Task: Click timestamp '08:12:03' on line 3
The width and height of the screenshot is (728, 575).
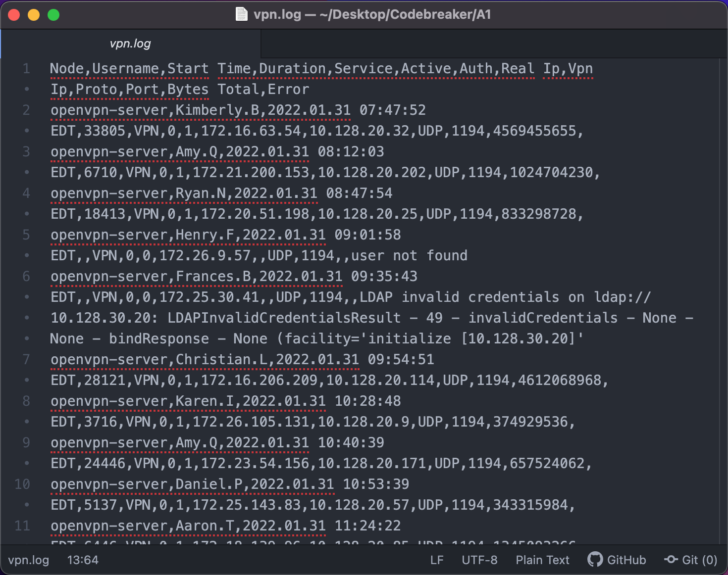Action: (x=351, y=151)
